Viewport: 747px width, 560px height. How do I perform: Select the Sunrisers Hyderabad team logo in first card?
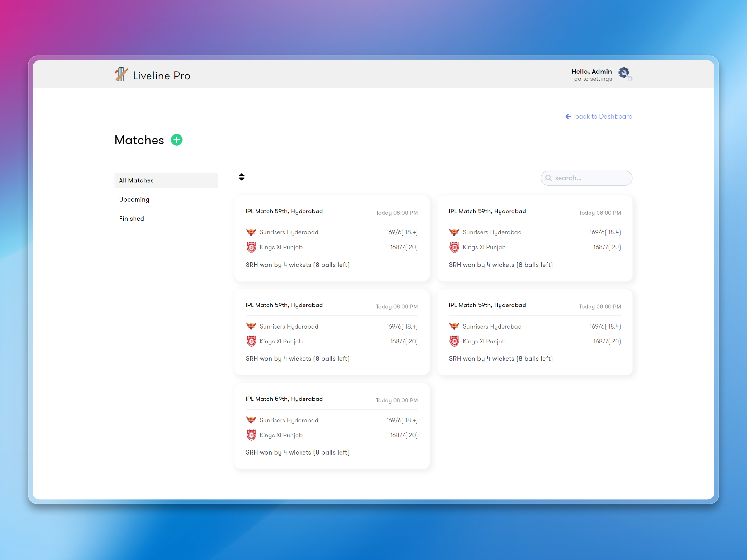click(x=251, y=231)
